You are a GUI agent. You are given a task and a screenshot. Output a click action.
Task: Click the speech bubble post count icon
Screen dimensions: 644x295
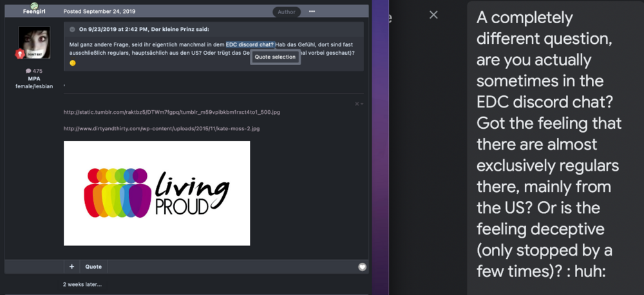coord(28,71)
